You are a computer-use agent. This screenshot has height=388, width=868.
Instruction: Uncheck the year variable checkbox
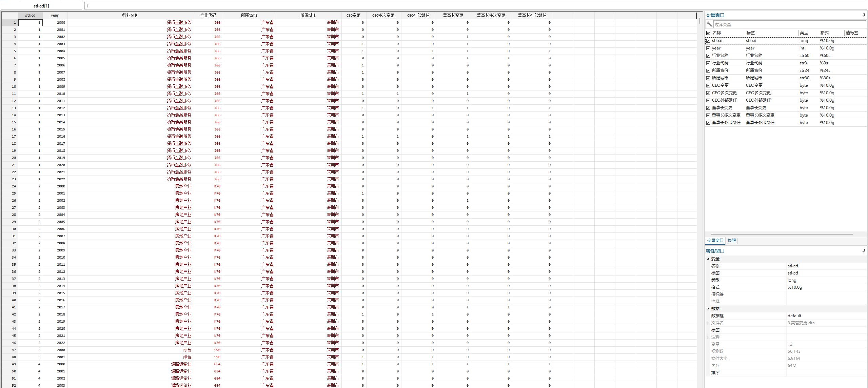[708, 48]
